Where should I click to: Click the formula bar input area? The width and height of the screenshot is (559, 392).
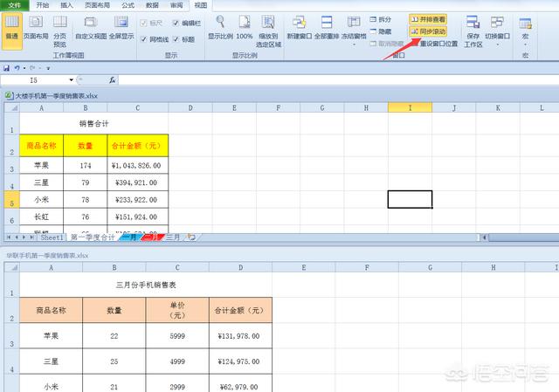338,80
